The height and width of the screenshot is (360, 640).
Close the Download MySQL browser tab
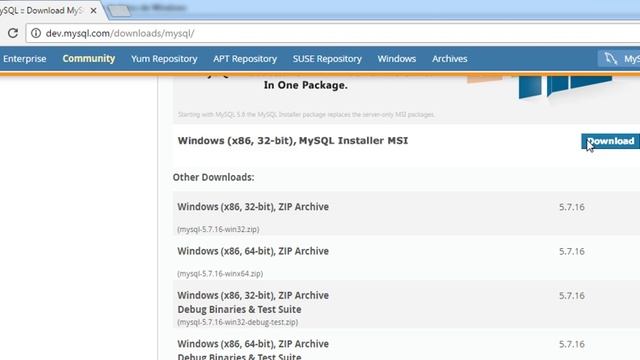[93, 11]
